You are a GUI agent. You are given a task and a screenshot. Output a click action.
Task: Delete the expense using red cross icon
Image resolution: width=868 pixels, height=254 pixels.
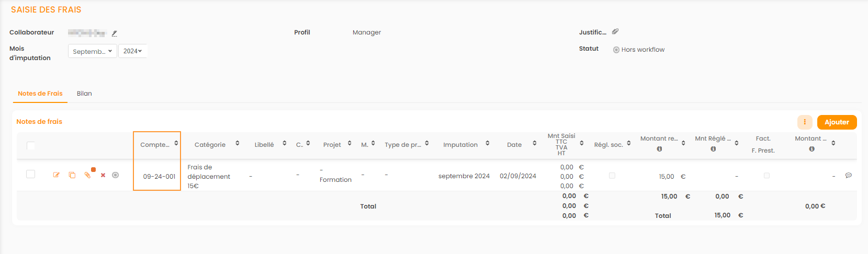tap(103, 175)
